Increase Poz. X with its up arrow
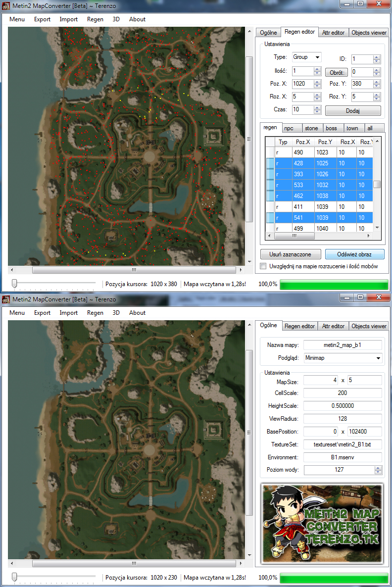The width and height of the screenshot is (392, 587). pos(317,82)
